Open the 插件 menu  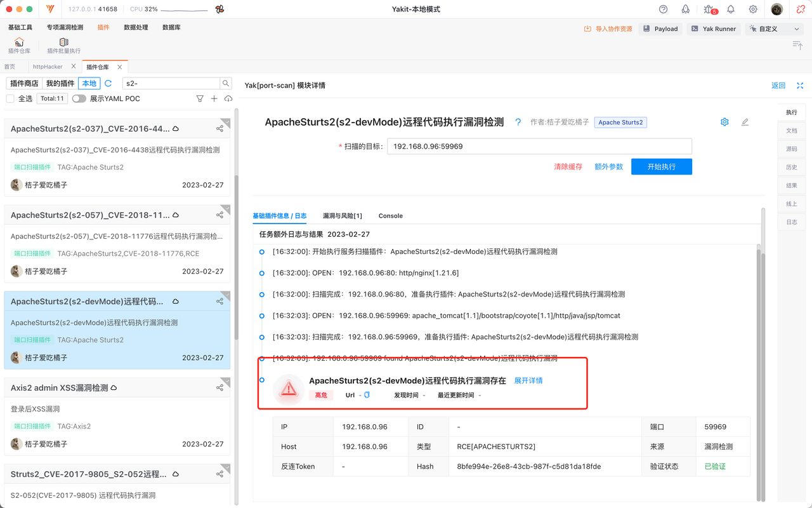[103, 27]
